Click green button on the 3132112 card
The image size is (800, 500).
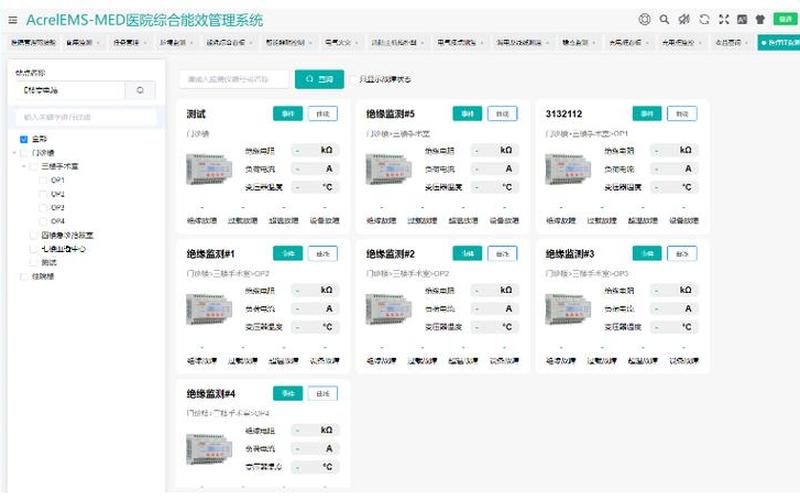[647, 113]
